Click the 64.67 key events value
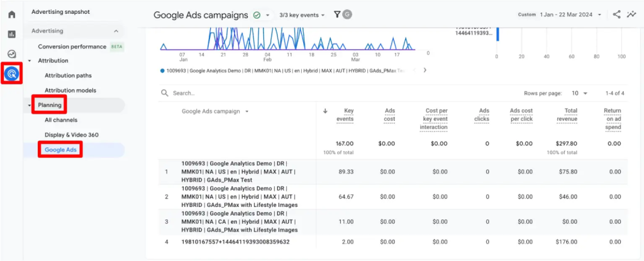The image size is (644, 261). pyautogui.click(x=346, y=197)
